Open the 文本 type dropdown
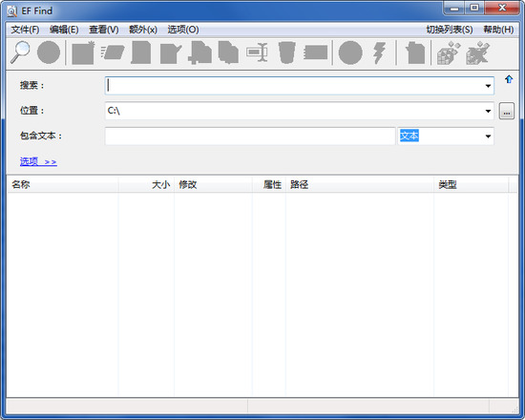Image resolution: width=525 pixels, height=420 pixels. [488, 136]
